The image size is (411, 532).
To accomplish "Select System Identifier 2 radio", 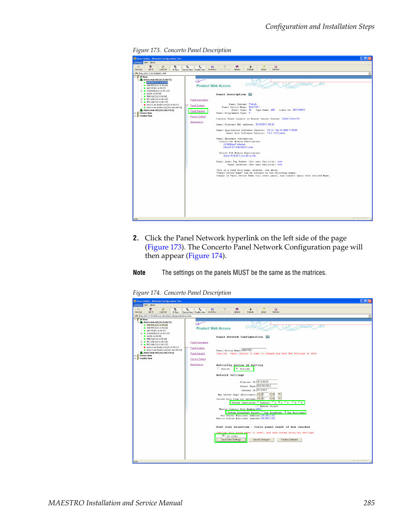I will point(279,402).
